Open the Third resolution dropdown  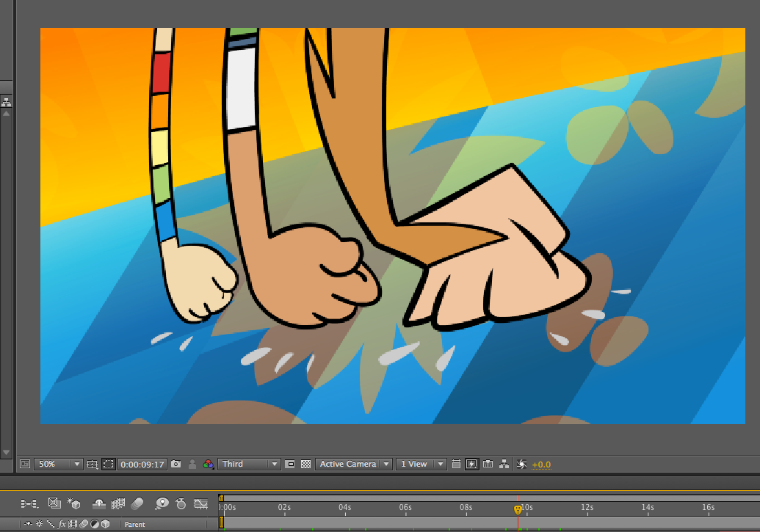tap(250, 464)
